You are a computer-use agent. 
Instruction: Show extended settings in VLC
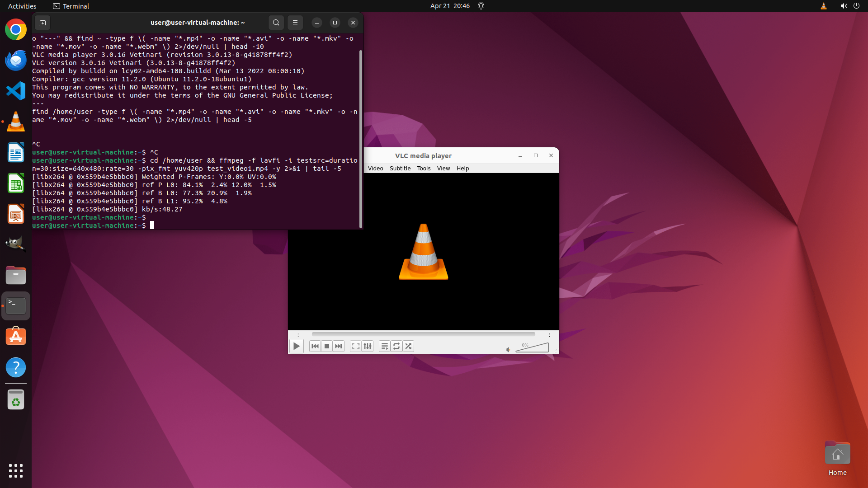point(368,346)
